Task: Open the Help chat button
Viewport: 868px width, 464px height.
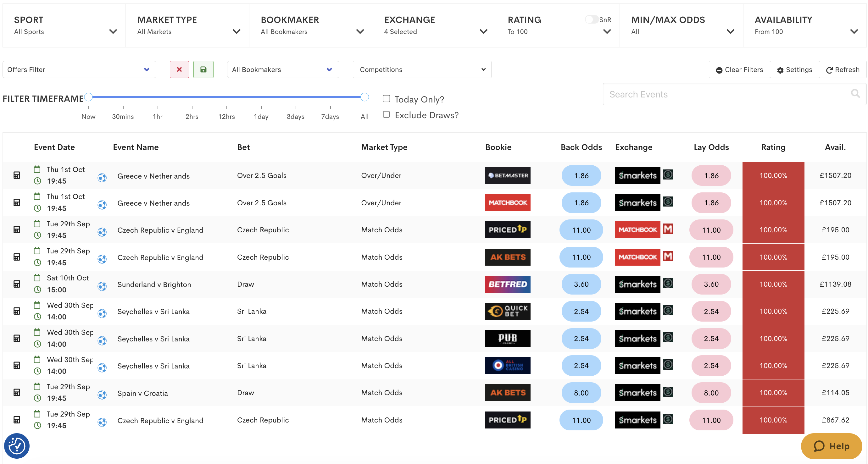Action: tap(831, 446)
